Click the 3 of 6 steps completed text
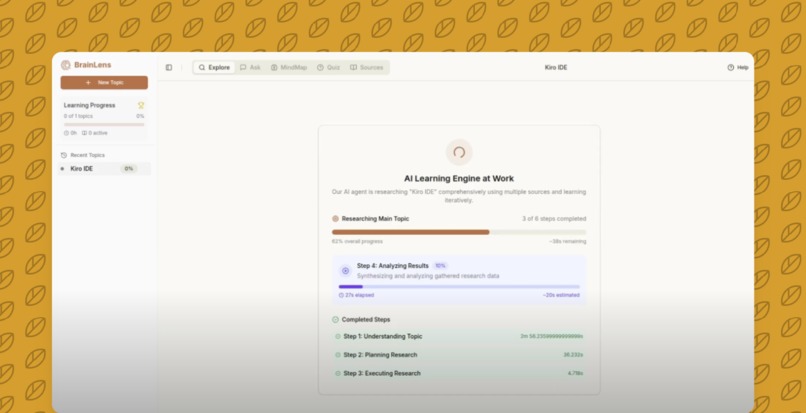 point(554,219)
